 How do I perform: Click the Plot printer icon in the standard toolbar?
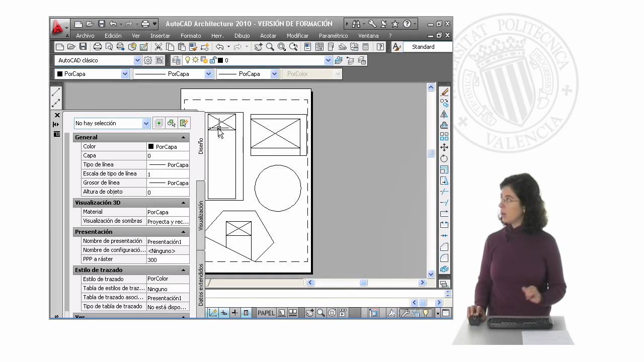(98, 47)
